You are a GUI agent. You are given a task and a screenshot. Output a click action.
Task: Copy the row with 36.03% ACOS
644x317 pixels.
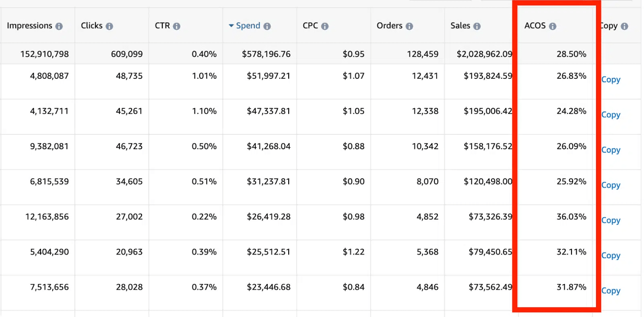(611, 220)
